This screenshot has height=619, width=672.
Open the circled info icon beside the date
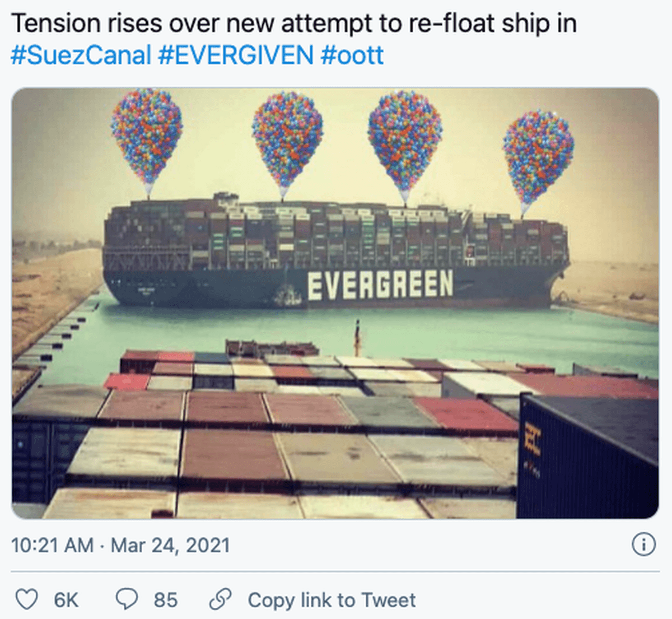tap(643, 544)
